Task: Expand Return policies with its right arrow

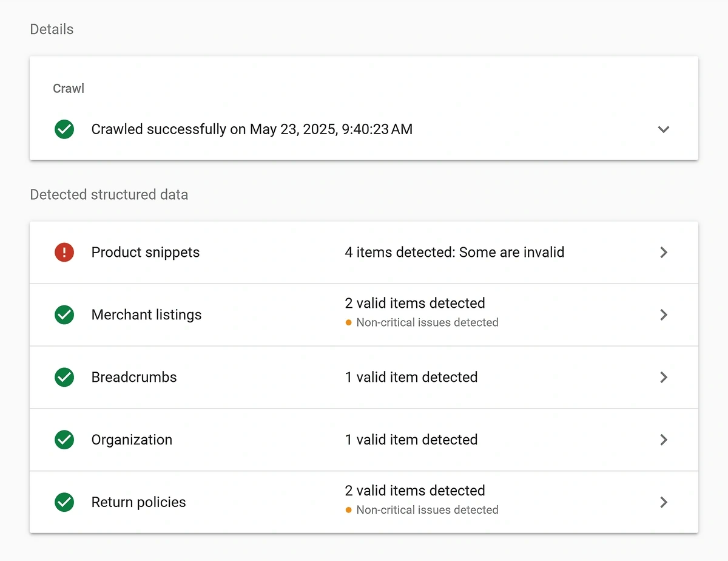Action: (x=664, y=502)
